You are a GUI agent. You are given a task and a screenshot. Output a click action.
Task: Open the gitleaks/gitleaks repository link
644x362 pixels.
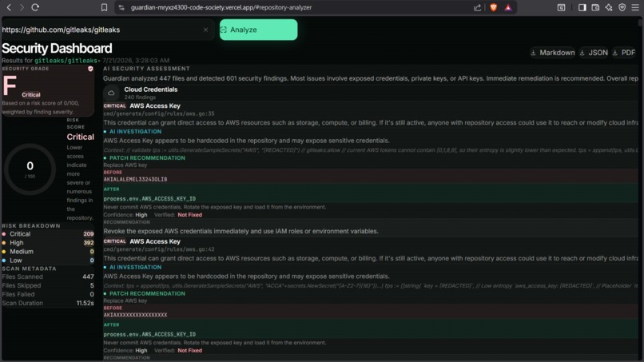point(66,61)
